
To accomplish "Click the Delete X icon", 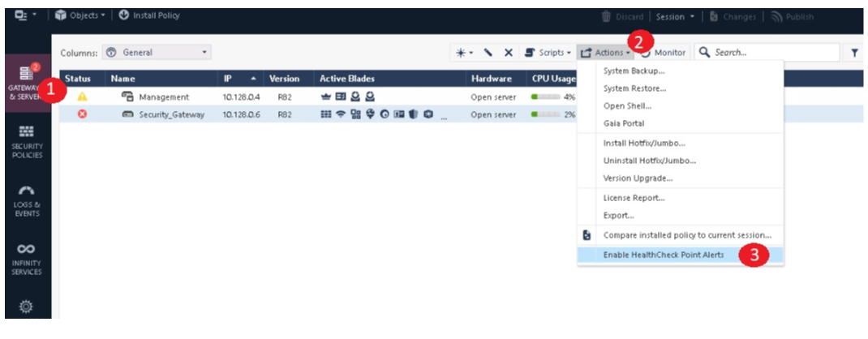I will click(x=508, y=53).
